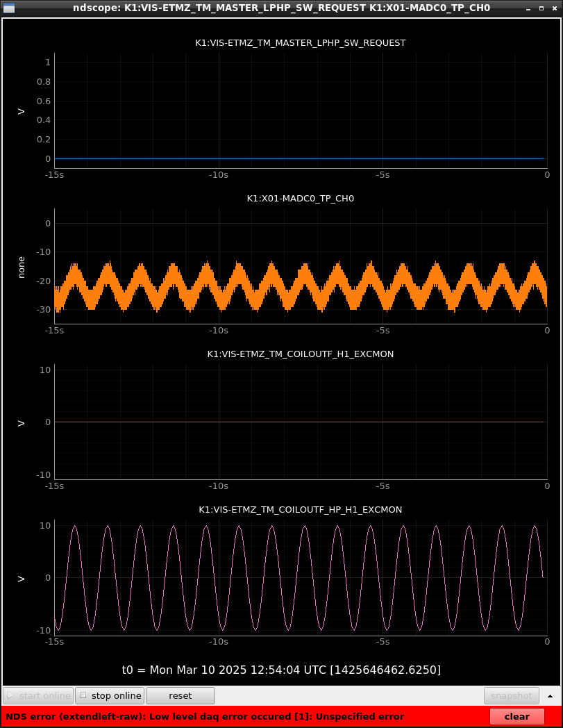Click the orange MADC0_TP_CH0 trace
The image size is (563, 728).
click(x=301, y=286)
